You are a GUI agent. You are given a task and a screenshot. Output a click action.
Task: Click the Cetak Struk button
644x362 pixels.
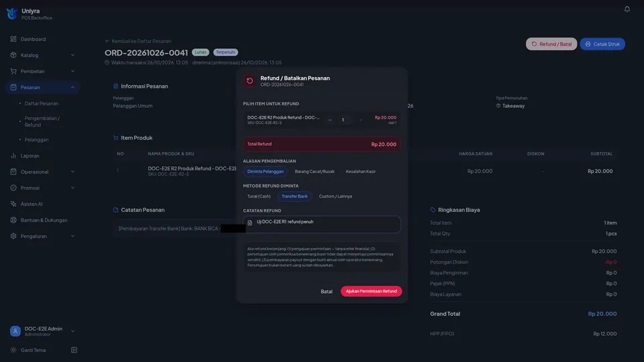point(602,44)
